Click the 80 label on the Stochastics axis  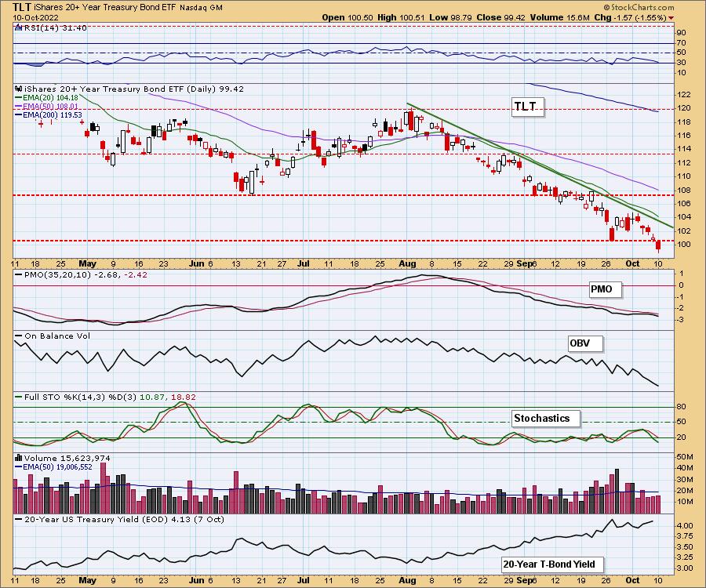point(681,407)
